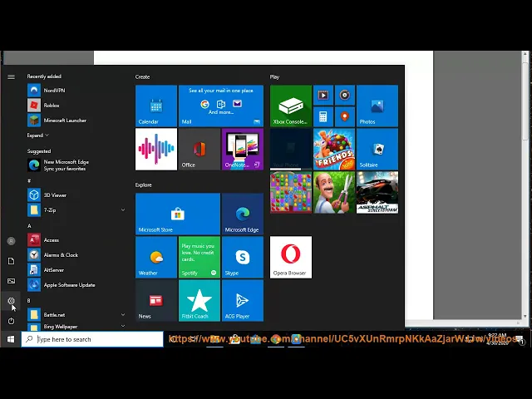Click the Explore group header
The image size is (532, 399).
pyautogui.click(x=144, y=185)
